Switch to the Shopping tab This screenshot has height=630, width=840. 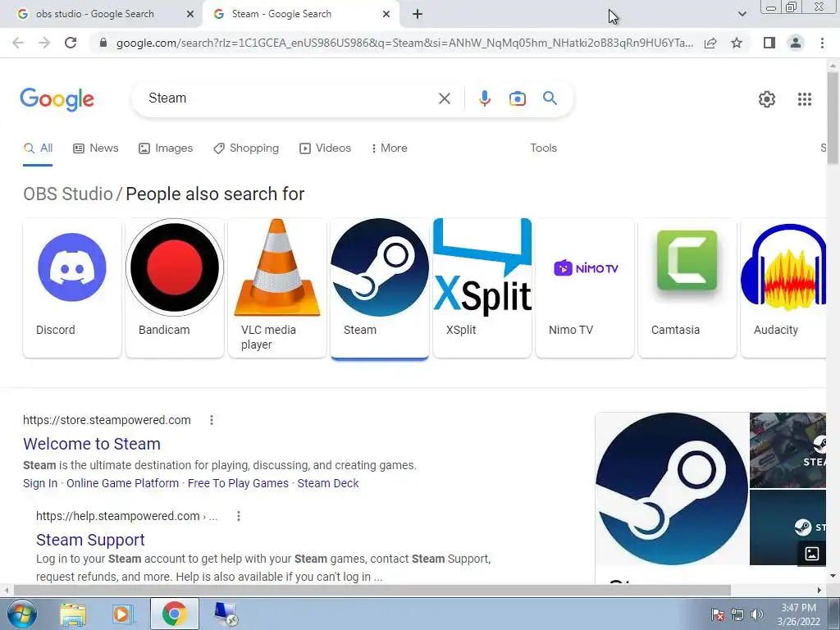point(246,148)
